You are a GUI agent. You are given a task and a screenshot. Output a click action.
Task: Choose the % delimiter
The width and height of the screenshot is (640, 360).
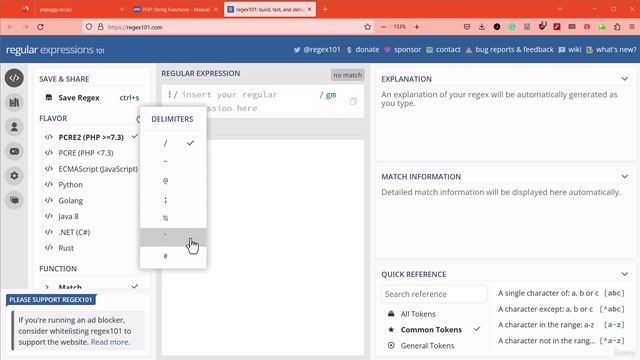tap(173, 218)
